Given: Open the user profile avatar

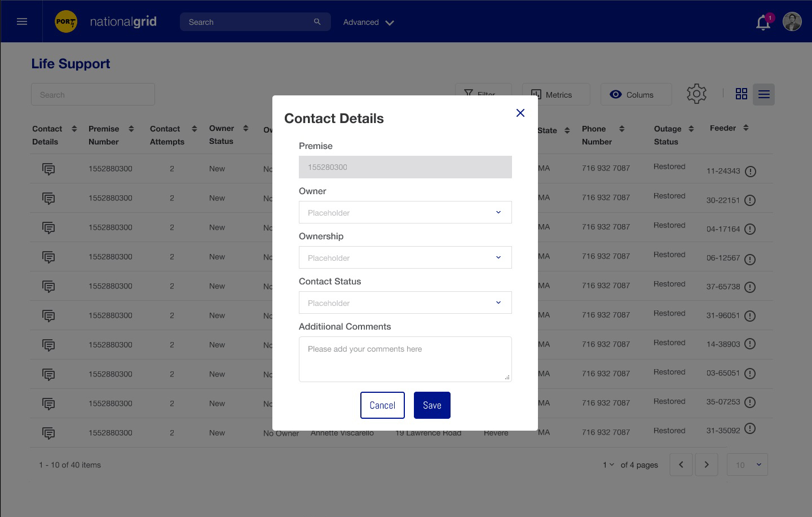Looking at the screenshot, I should (x=792, y=22).
